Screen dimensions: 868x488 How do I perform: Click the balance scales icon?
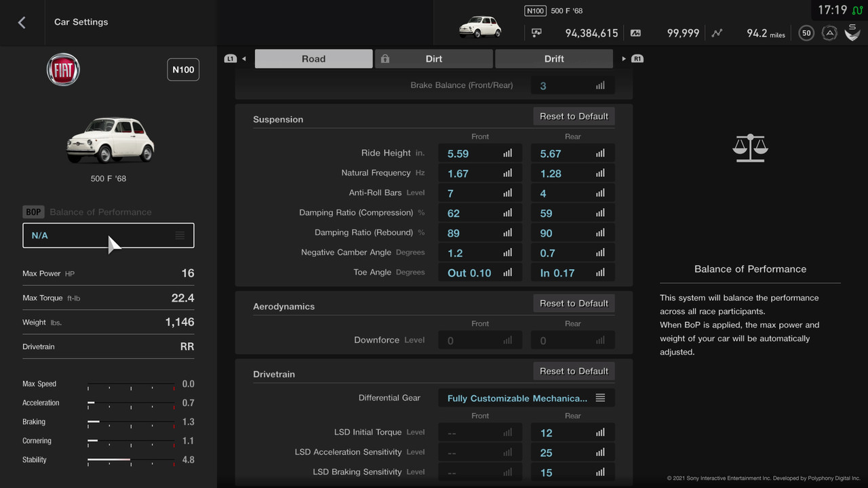tap(750, 148)
